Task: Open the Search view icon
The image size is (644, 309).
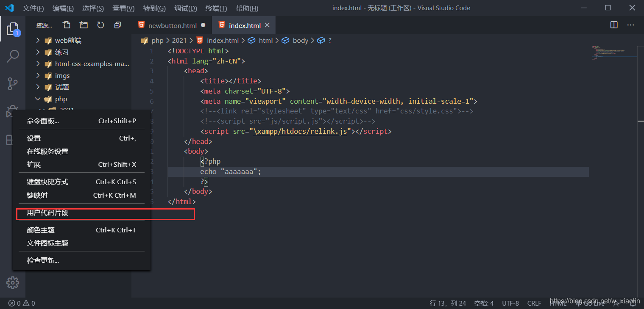Action: [x=13, y=56]
